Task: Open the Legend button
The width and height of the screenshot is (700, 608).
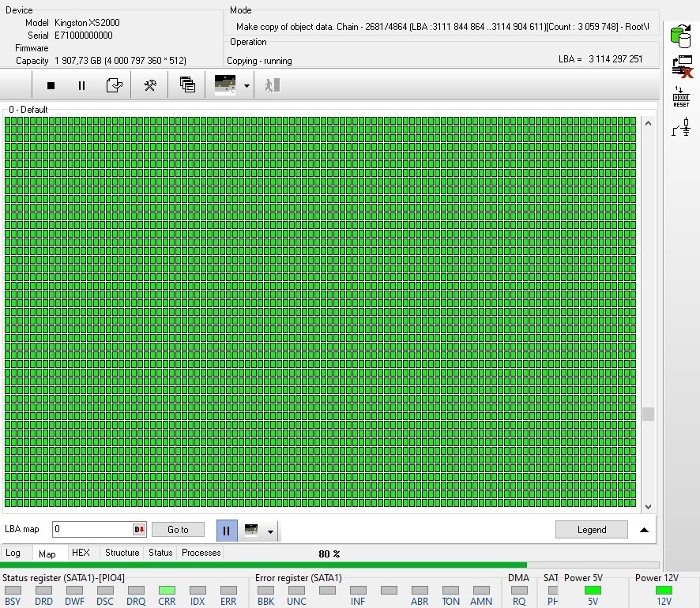Action: 591,530
